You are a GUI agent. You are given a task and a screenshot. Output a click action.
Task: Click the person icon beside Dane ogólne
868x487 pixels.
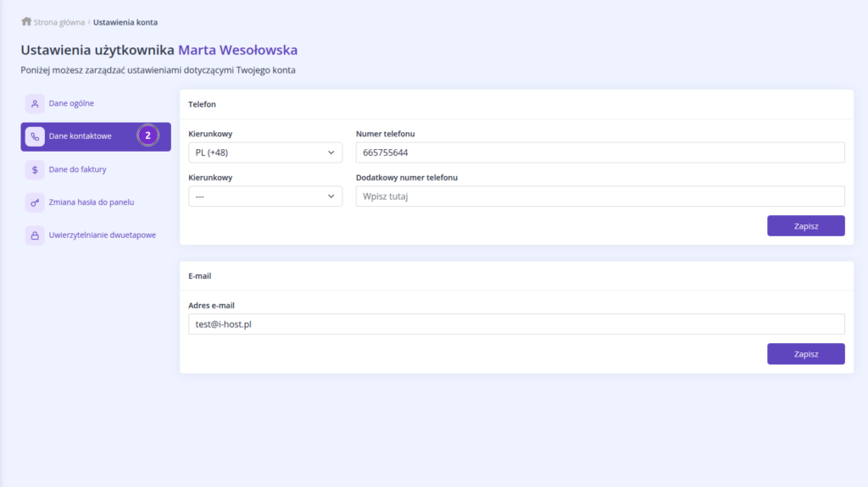pyautogui.click(x=35, y=104)
